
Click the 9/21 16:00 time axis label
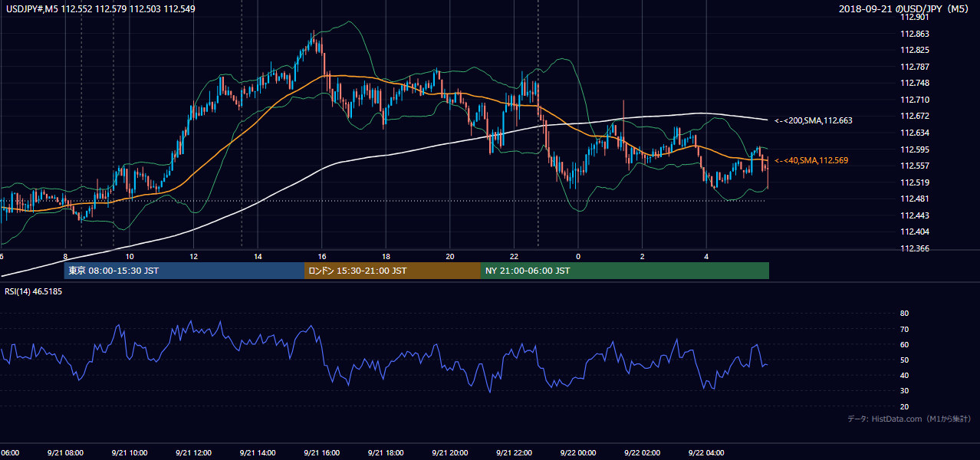322,453
